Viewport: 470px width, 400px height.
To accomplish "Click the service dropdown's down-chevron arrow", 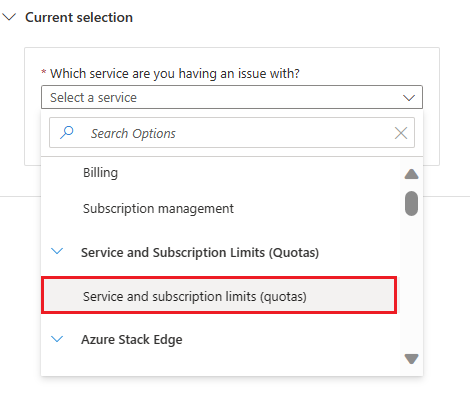I will pos(409,98).
